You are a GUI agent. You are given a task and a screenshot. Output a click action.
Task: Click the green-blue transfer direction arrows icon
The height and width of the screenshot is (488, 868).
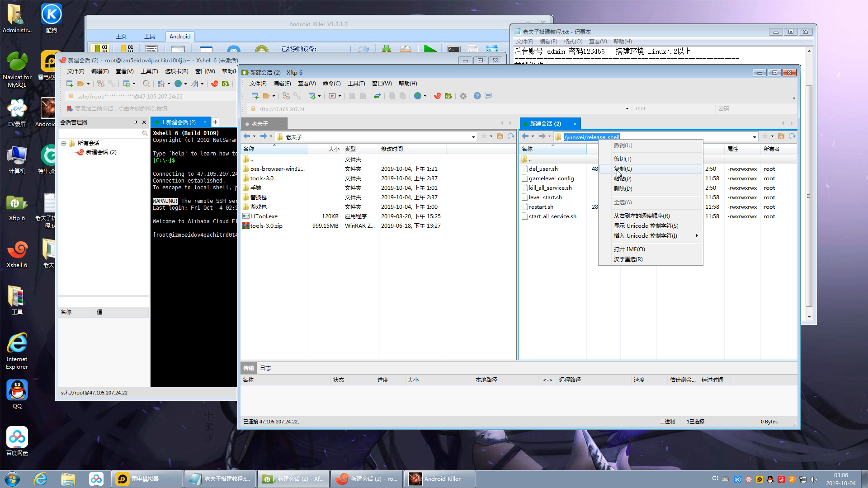tap(377, 96)
